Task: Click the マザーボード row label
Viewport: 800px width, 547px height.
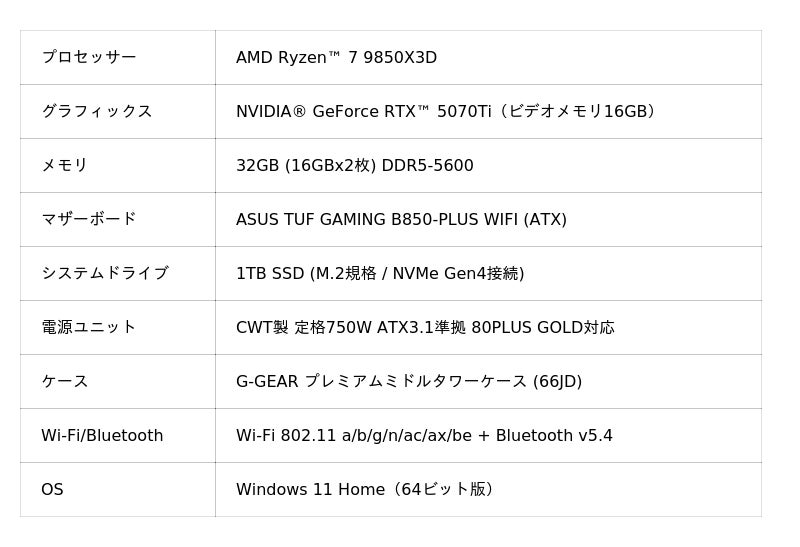Action: tap(88, 219)
